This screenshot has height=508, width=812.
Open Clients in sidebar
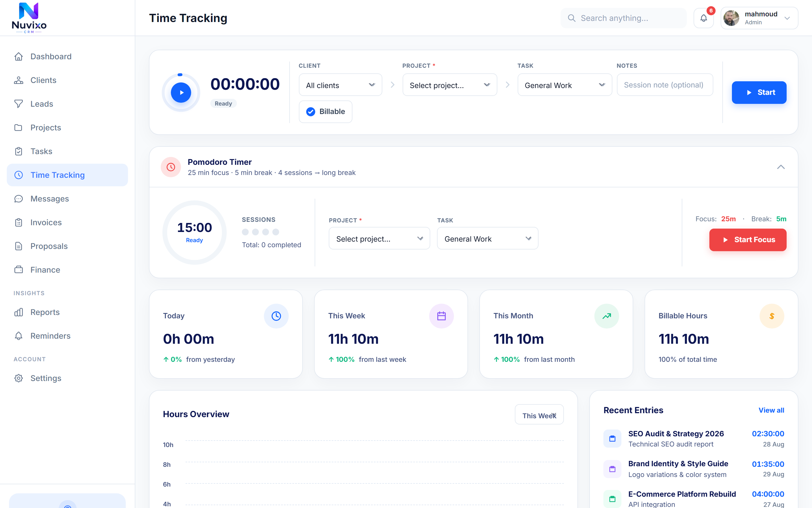tap(67, 80)
